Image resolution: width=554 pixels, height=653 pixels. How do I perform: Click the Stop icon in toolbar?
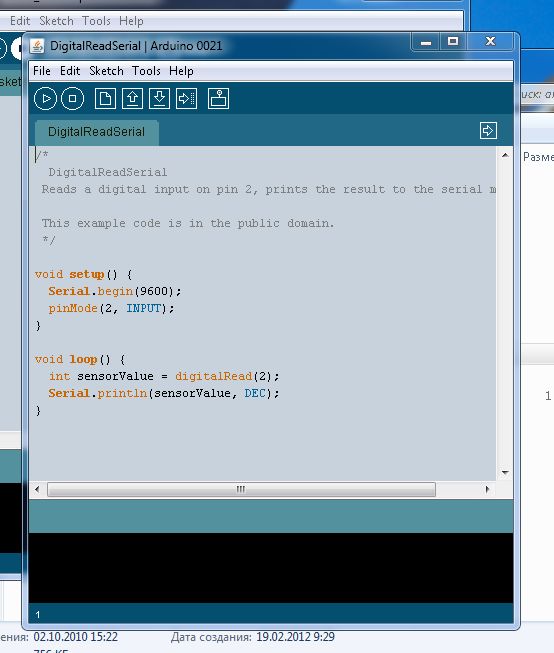72,99
